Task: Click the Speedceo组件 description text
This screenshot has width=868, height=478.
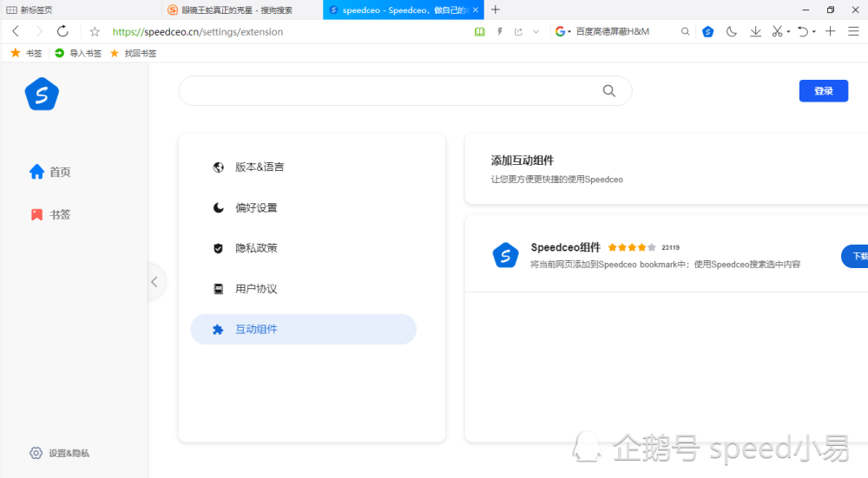Action: pos(666,265)
